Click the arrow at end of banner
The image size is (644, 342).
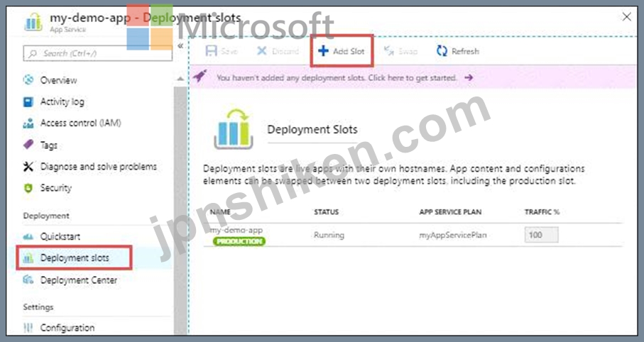click(469, 77)
